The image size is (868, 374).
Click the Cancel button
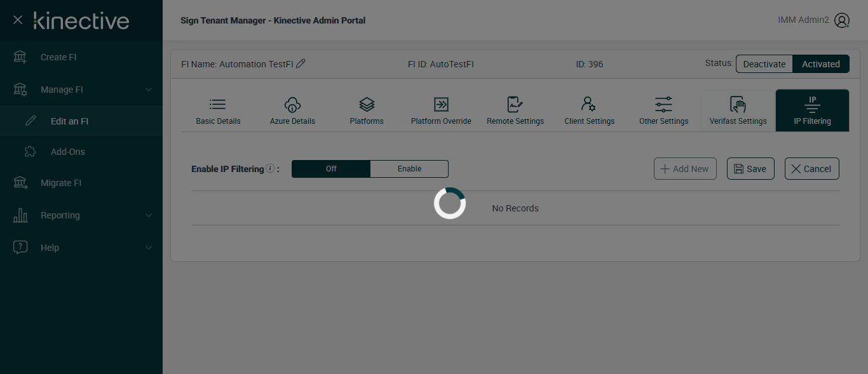811,169
